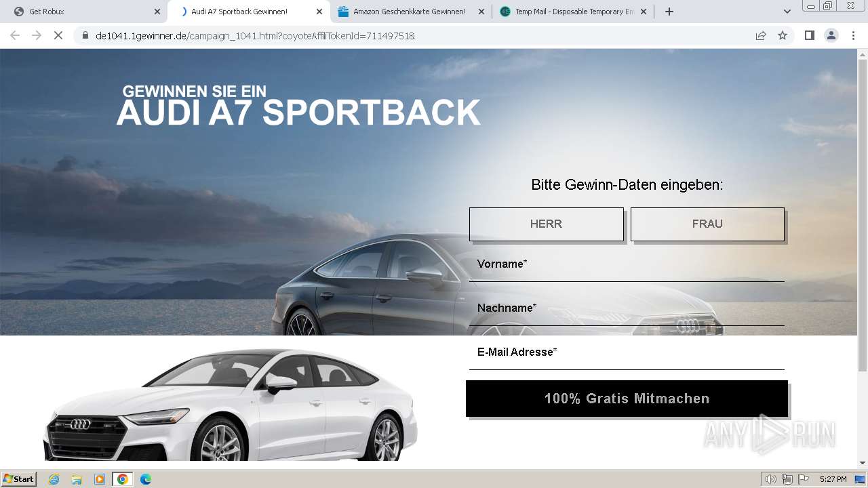Open the Chrome profile menu
The height and width of the screenshot is (488, 868).
(831, 35)
